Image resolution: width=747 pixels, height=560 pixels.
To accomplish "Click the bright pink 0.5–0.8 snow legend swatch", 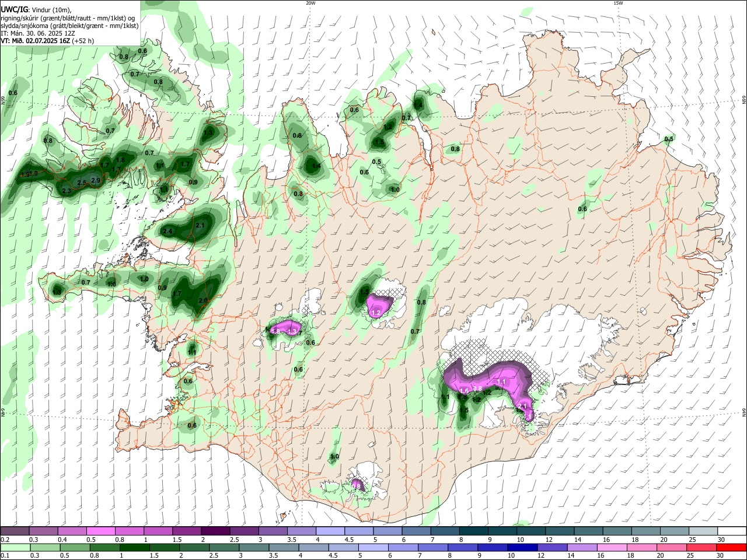I will tap(100, 531).
